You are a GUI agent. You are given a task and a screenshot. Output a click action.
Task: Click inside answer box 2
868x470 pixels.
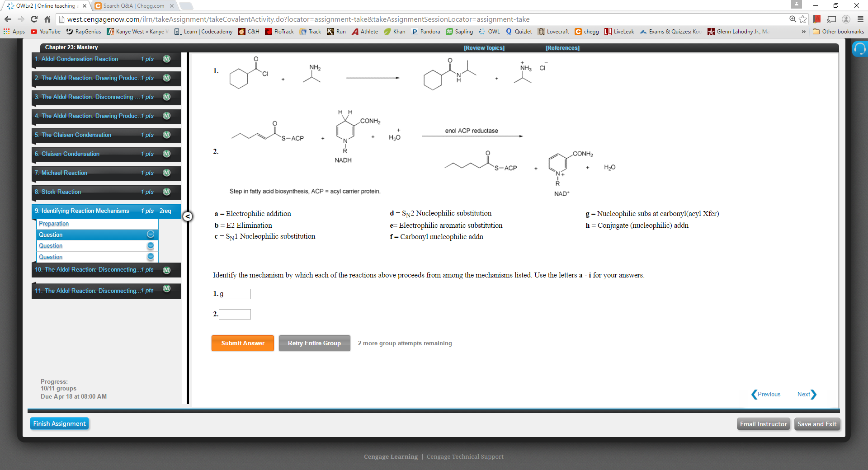point(235,314)
